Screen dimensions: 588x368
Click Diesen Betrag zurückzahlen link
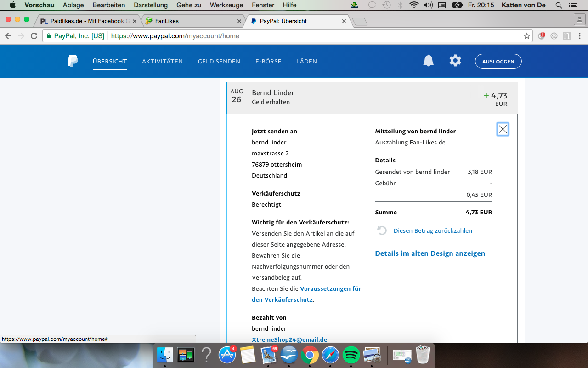tap(432, 230)
